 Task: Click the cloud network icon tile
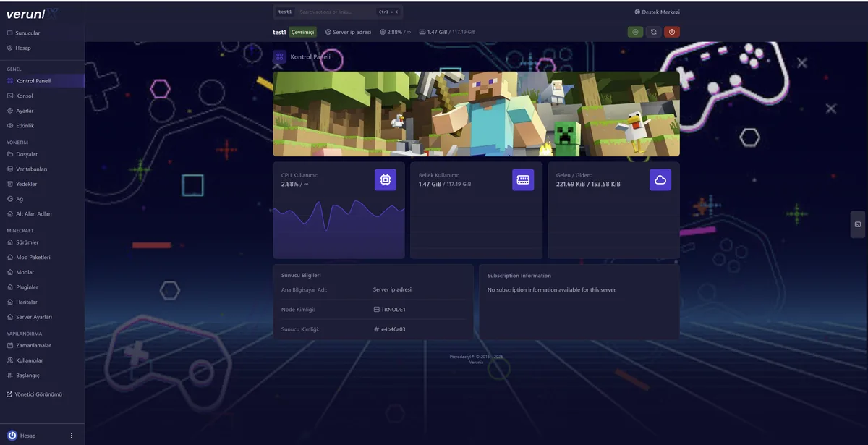(660, 180)
